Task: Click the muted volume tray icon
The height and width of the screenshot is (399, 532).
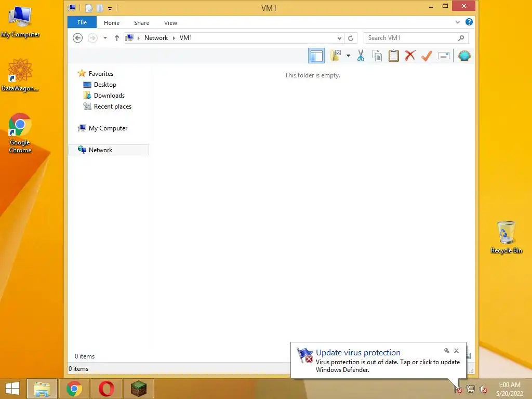Action: pyautogui.click(x=483, y=389)
